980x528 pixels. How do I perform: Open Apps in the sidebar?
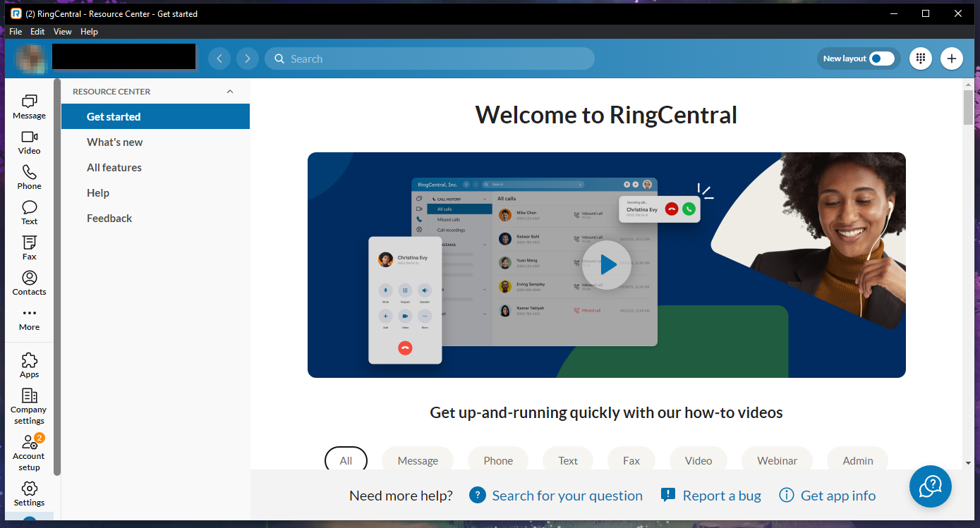click(29, 366)
